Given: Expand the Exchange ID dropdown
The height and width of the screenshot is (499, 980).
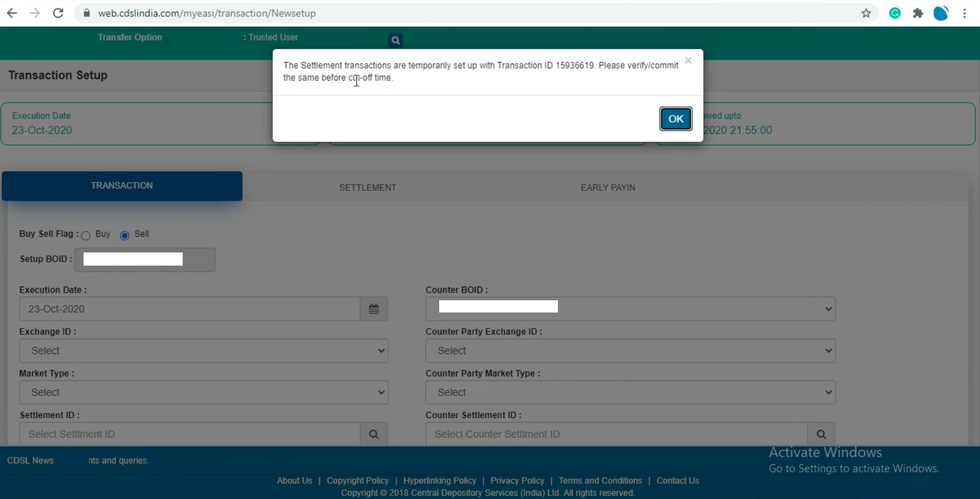Looking at the screenshot, I should pyautogui.click(x=204, y=351).
